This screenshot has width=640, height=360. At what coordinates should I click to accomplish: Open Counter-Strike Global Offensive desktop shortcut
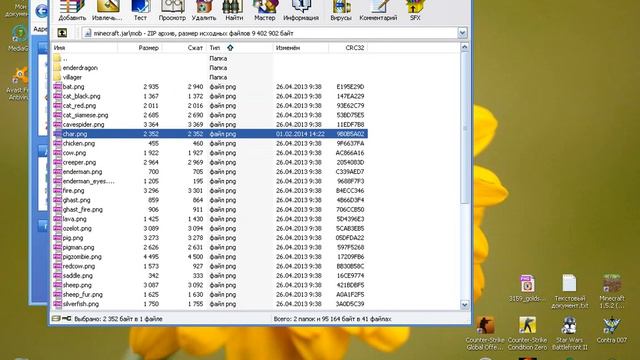pos(484,333)
